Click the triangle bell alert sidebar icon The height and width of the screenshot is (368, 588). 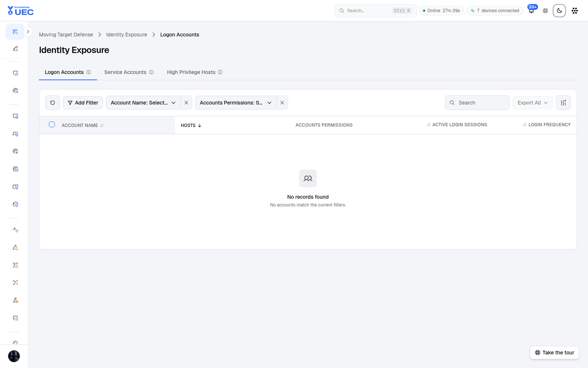click(x=15, y=247)
